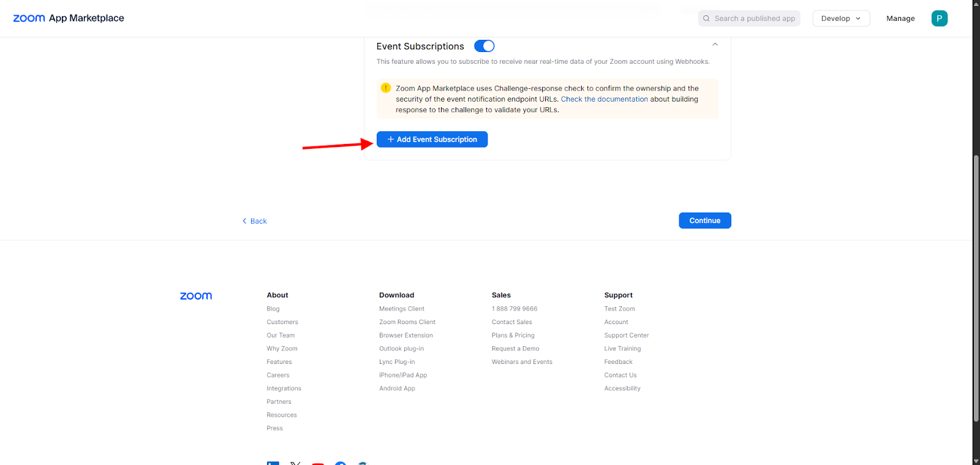The height and width of the screenshot is (465, 980).
Task: Disable the Event Subscriptions toggle
Action: [484, 46]
